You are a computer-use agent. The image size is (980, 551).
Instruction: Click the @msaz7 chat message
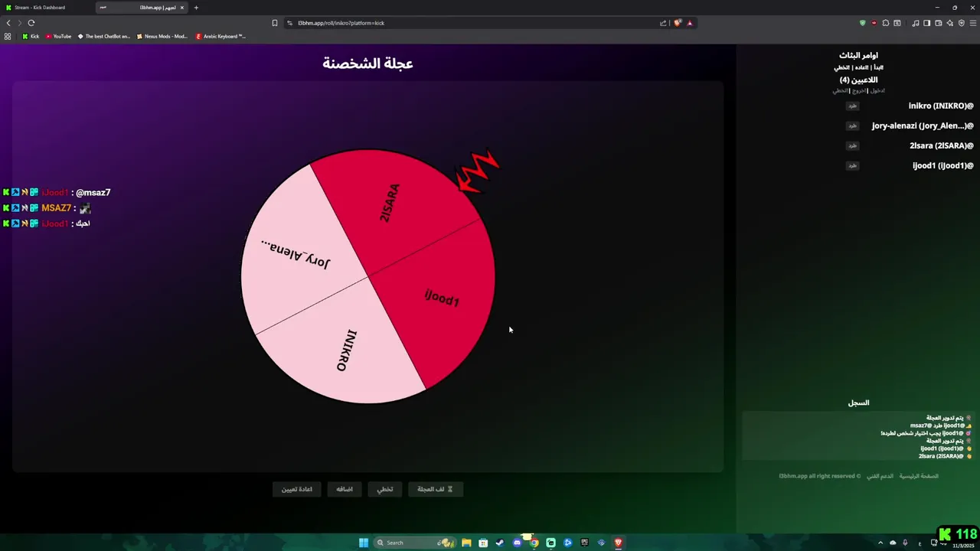coord(93,193)
